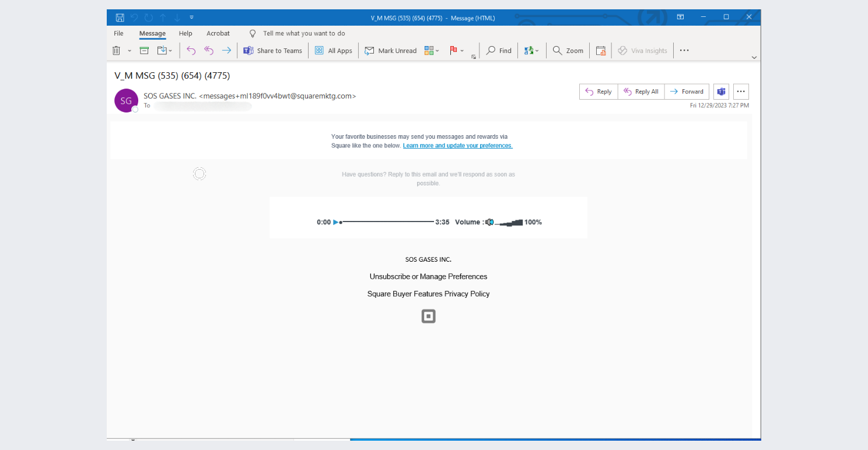
Task: Click the Redo icon in the title bar
Action: pyautogui.click(x=149, y=17)
